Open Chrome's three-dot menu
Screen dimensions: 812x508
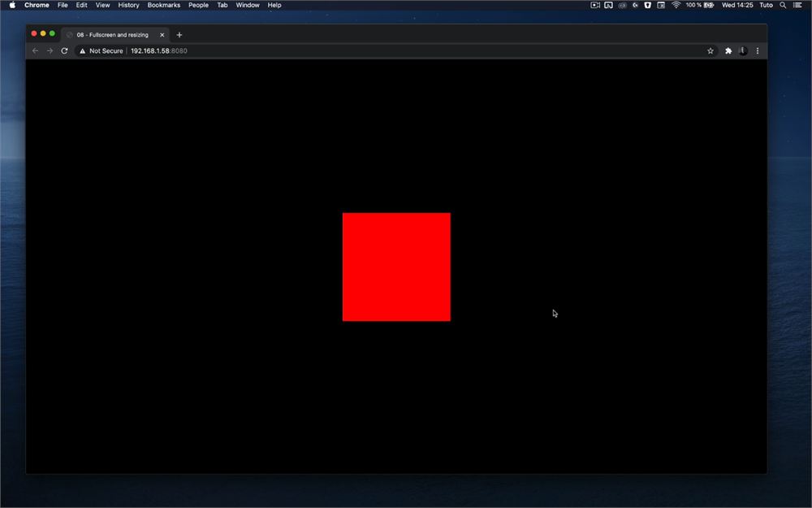[x=758, y=50]
